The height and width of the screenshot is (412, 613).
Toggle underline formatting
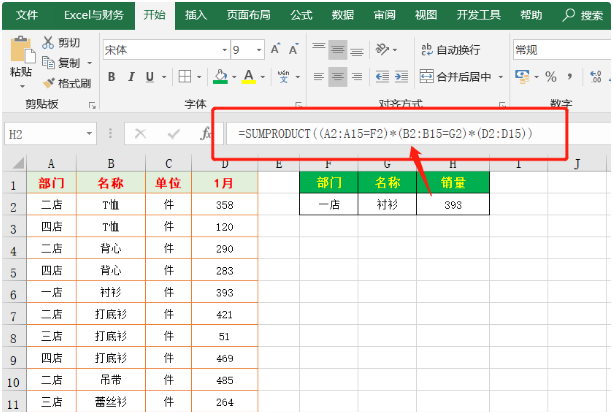pos(150,77)
